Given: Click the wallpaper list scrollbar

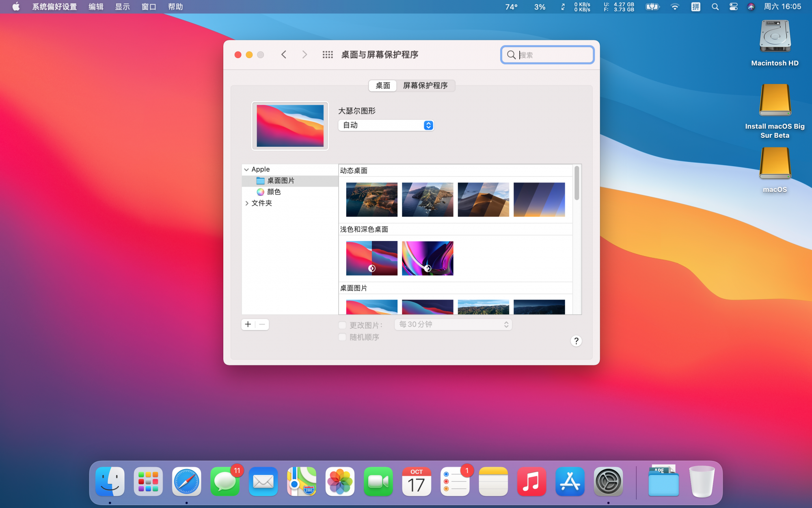Looking at the screenshot, I should tap(577, 183).
